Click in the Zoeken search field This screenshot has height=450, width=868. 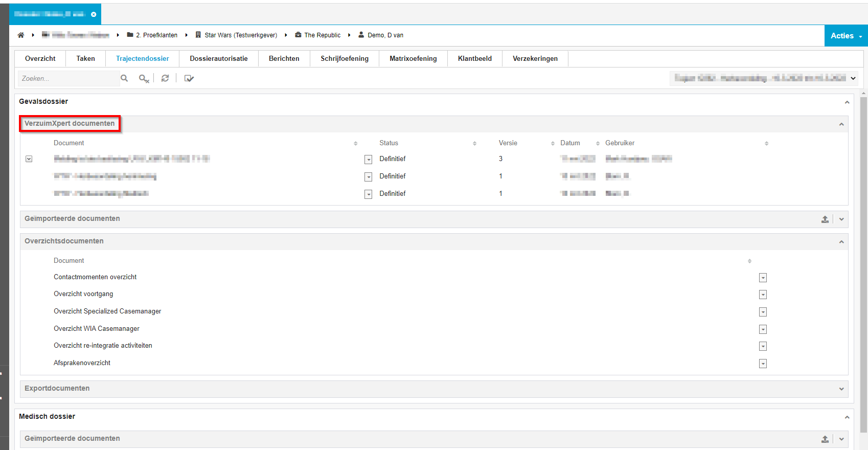(x=68, y=79)
